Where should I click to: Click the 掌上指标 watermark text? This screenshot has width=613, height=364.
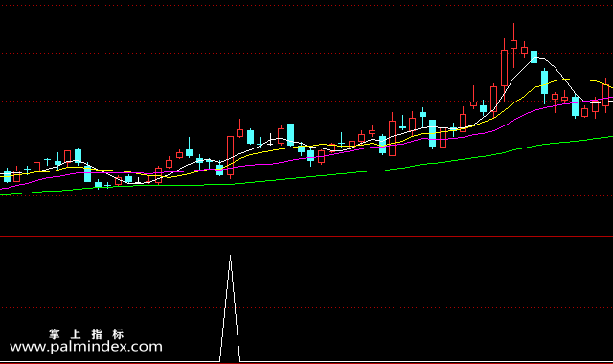coord(86,334)
